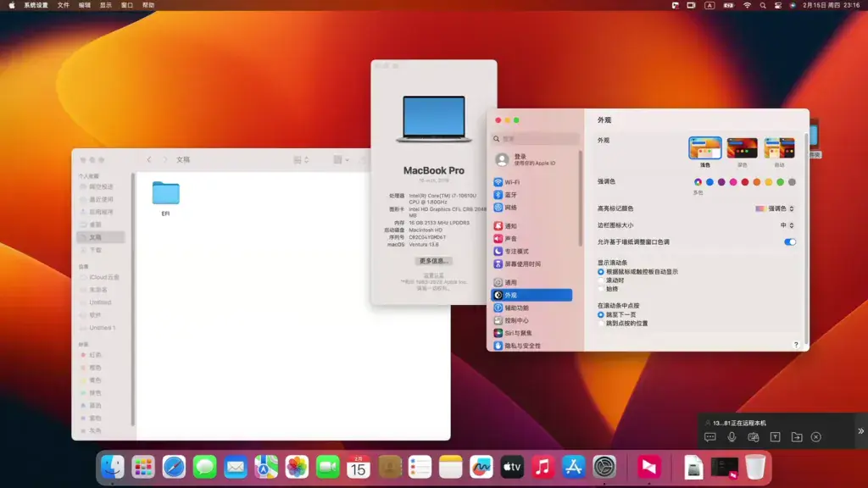868x488 pixels.
Task: Click the System Settings search field
Action: (x=536, y=139)
